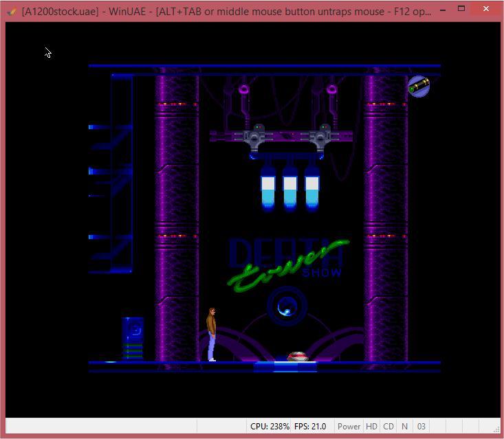Click the 03 floppy track indicator
Screen dimensions: 504x439
coord(421,427)
